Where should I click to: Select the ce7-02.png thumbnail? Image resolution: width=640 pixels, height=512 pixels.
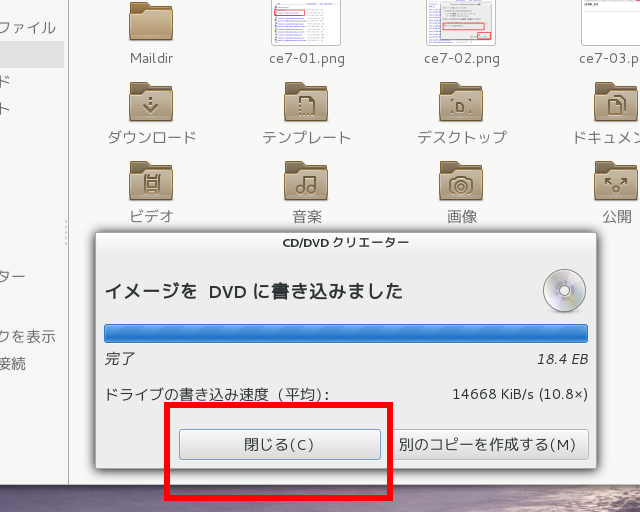click(461, 22)
